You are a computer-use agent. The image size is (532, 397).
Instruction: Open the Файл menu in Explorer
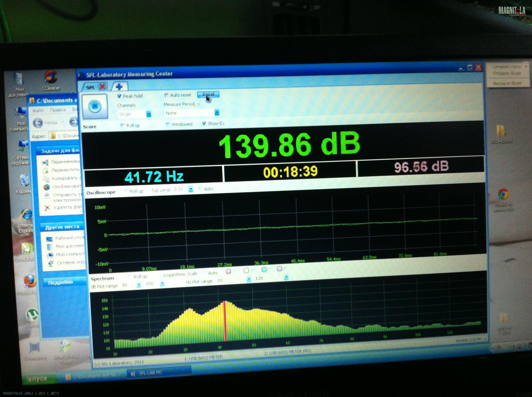click(38, 110)
